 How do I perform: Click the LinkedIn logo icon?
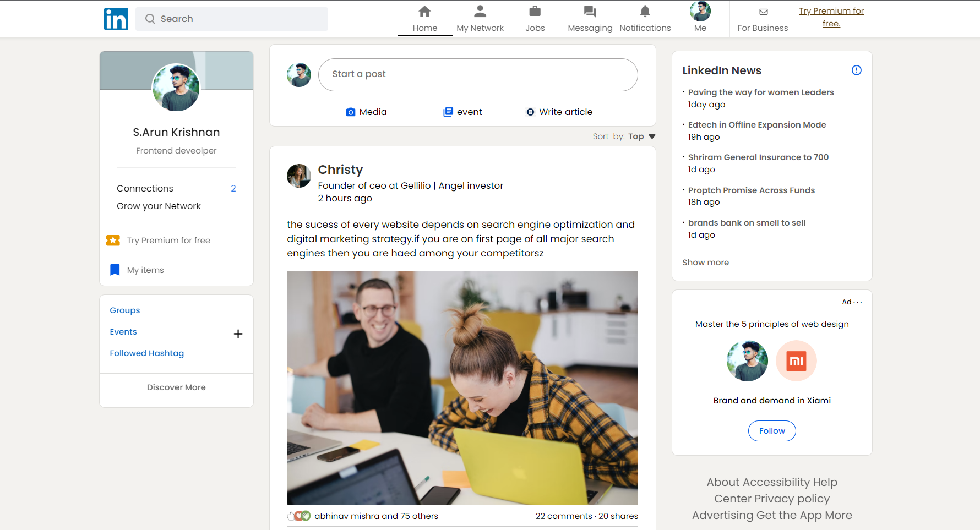click(116, 19)
